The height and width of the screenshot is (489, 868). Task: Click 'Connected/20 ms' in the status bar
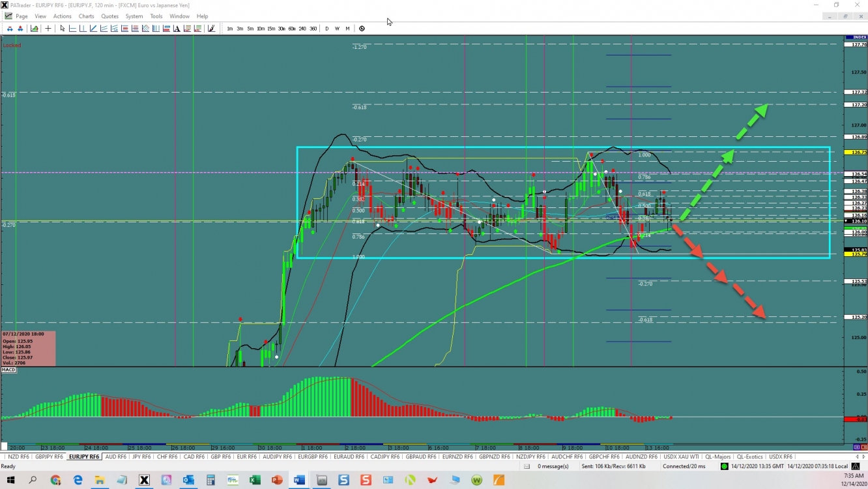[684, 466]
